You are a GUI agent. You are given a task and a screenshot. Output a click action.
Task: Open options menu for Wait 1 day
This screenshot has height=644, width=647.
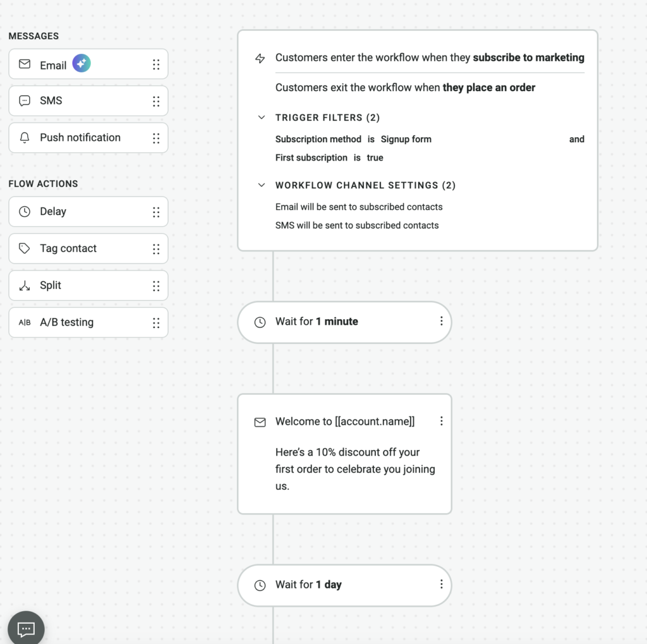pyautogui.click(x=441, y=584)
